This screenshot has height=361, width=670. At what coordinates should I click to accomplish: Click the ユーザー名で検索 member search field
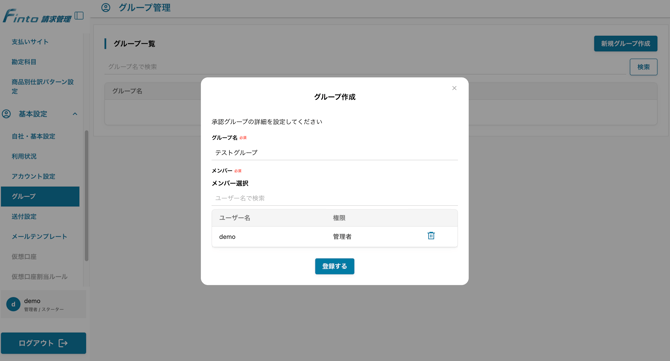pyautogui.click(x=335, y=198)
